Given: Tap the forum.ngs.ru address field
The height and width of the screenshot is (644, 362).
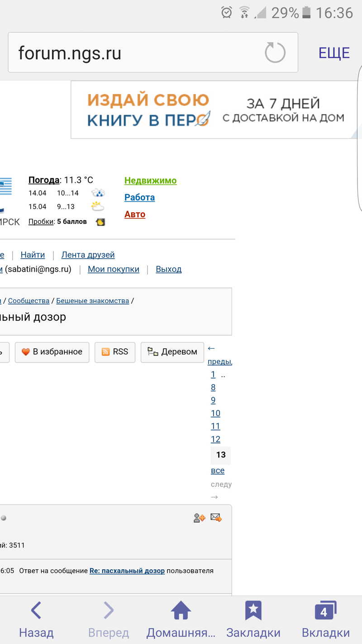Looking at the screenshot, I should tap(136, 53).
